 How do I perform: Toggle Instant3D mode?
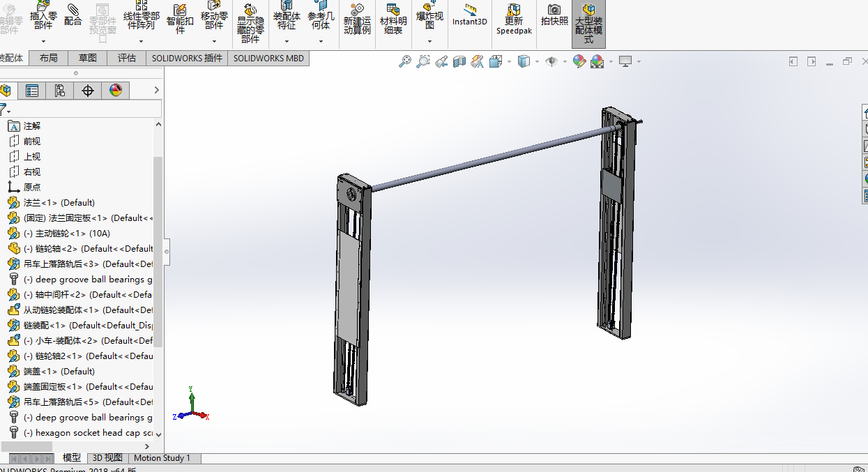click(470, 14)
